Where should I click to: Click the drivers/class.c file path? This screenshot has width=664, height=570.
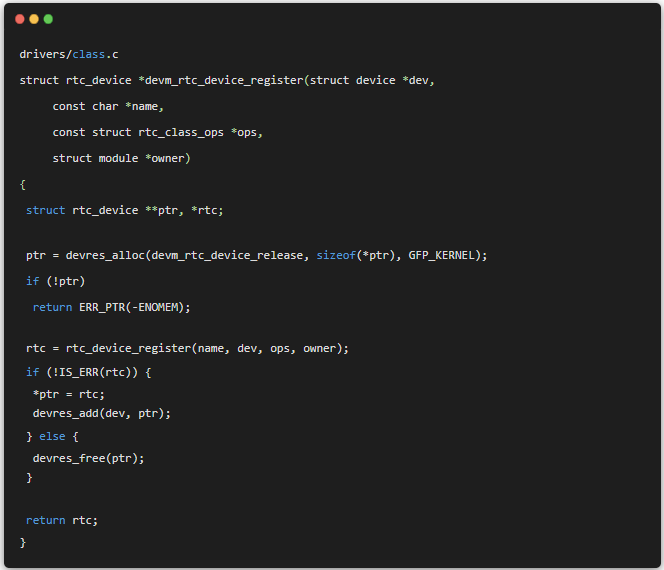(69, 54)
